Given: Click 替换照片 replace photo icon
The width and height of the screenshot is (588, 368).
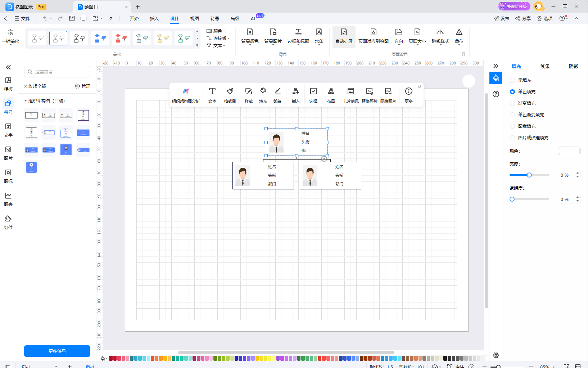Looking at the screenshot, I should (370, 95).
